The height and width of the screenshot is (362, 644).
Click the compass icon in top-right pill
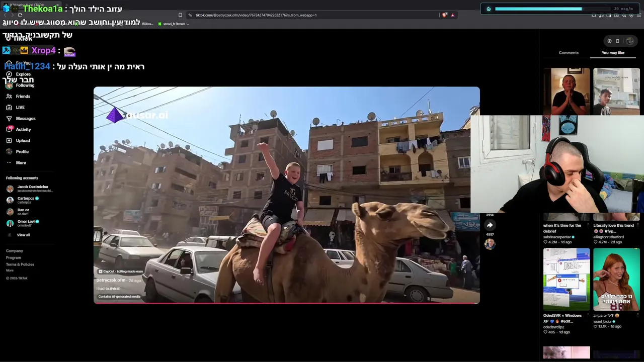click(609, 41)
